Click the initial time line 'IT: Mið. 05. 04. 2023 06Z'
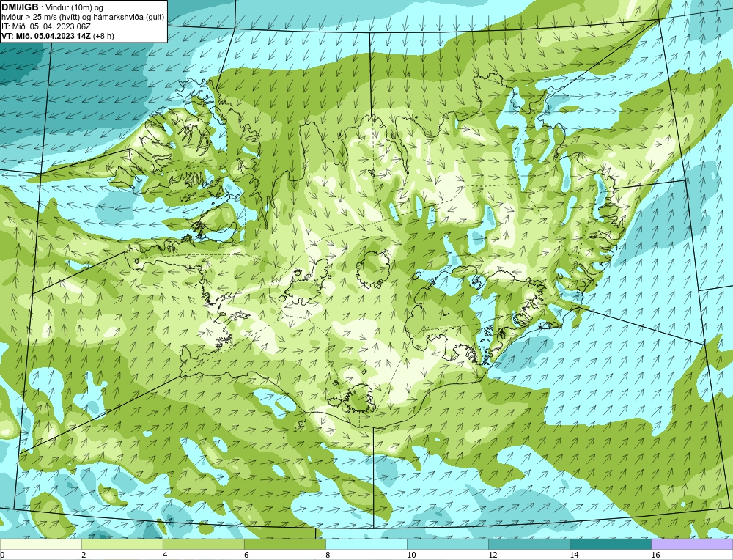 click(45, 26)
